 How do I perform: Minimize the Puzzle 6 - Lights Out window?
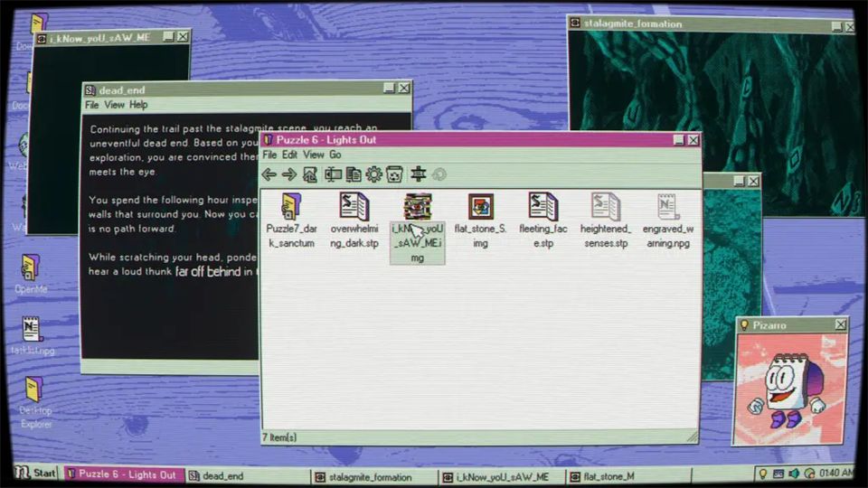coord(679,141)
